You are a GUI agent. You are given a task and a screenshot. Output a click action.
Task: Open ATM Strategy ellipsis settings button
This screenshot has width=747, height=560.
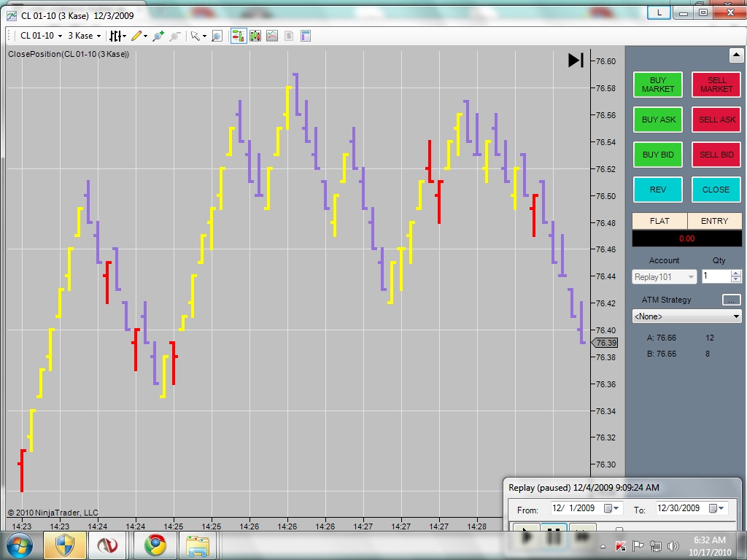click(x=731, y=300)
